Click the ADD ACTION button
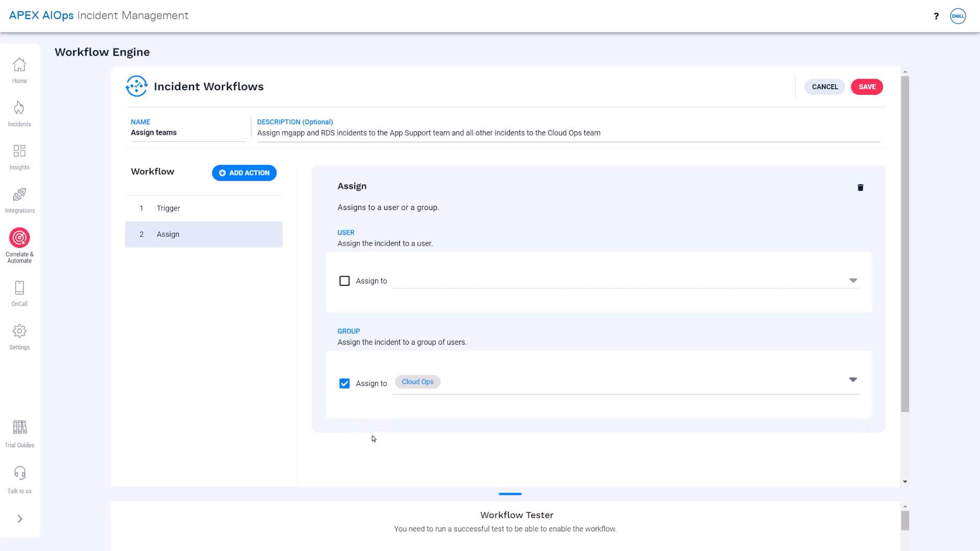 244,173
